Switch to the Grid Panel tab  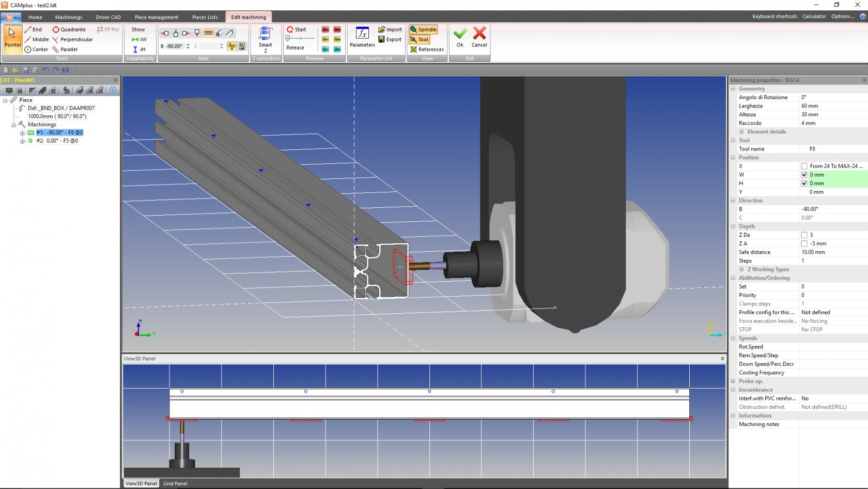point(175,484)
